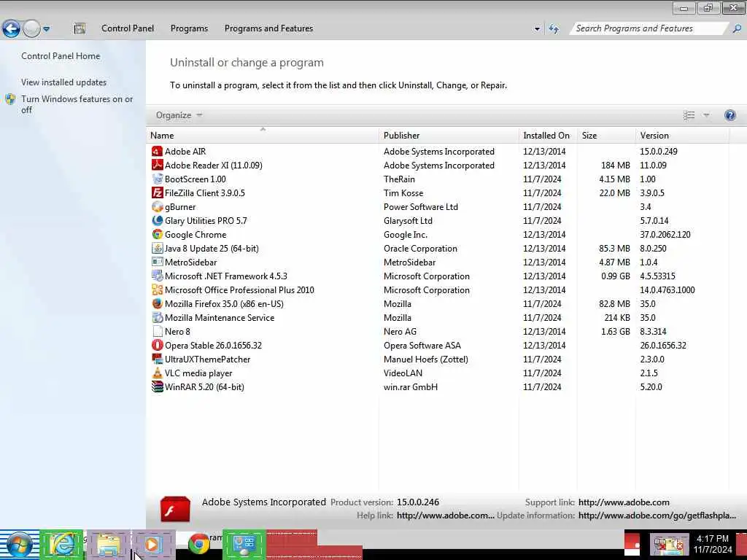Image resolution: width=747 pixels, height=560 pixels.
Task: Click the Microsoft Office 2010 icon
Action: coord(158,289)
